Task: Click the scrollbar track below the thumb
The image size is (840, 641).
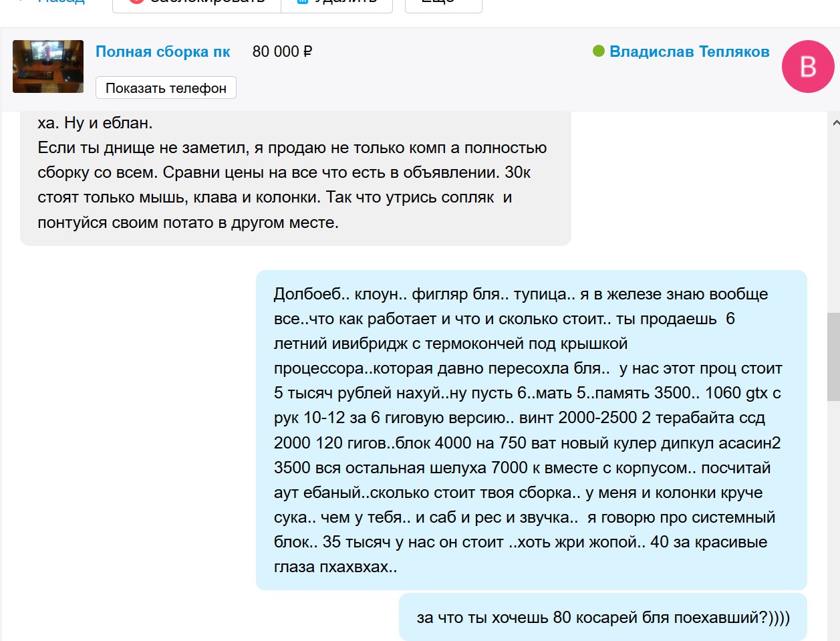Action: click(833, 521)
